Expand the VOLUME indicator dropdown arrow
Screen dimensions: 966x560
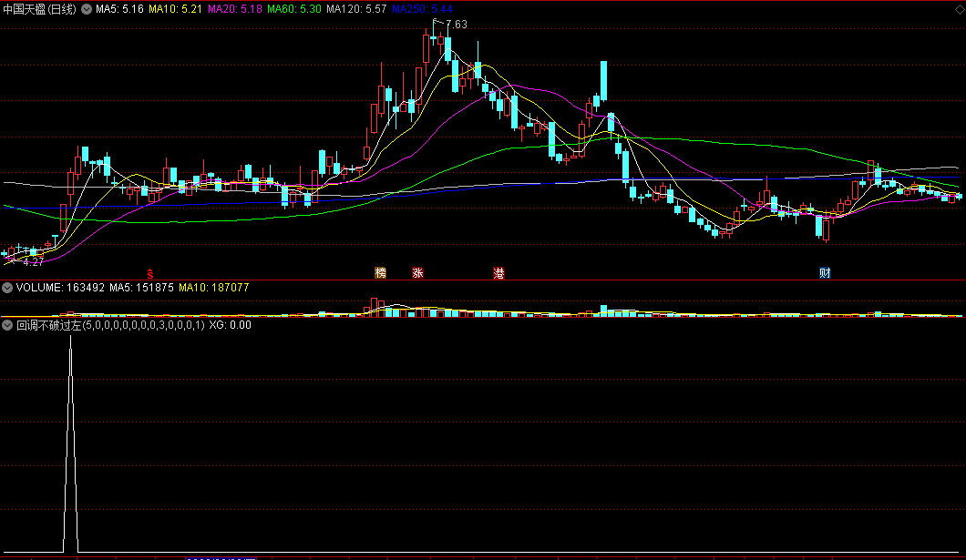pyautogui.click(x=7, y=288)
